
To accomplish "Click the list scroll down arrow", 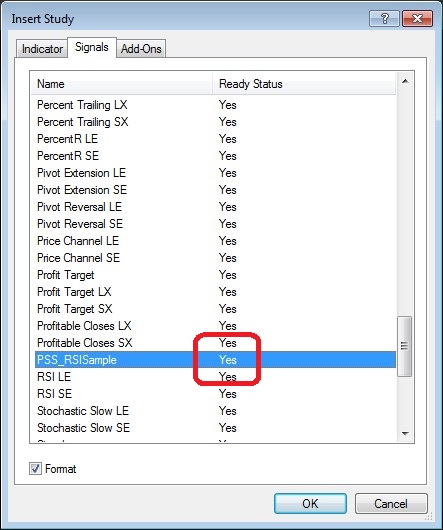I will pyautogui.click(x=405, y=433).
